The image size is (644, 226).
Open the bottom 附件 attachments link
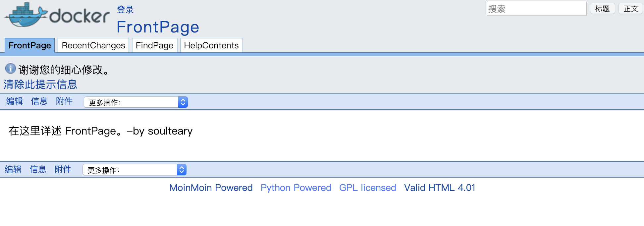63,169
